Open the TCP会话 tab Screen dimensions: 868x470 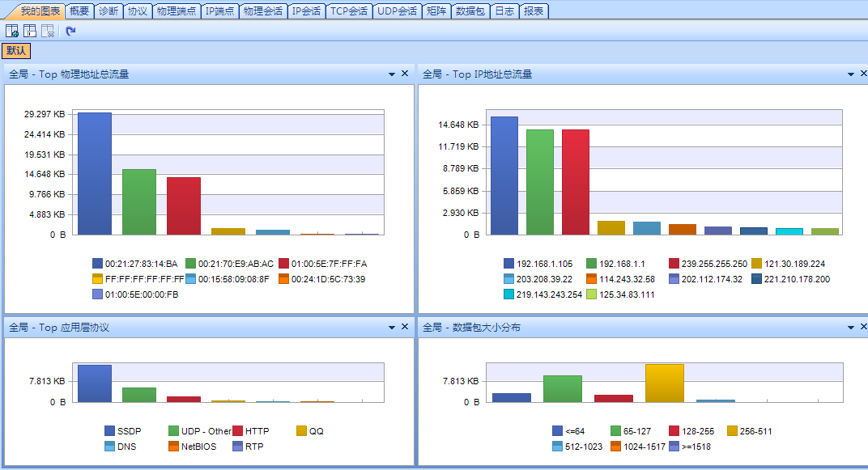pyautogui.click(x=348, y=11)
